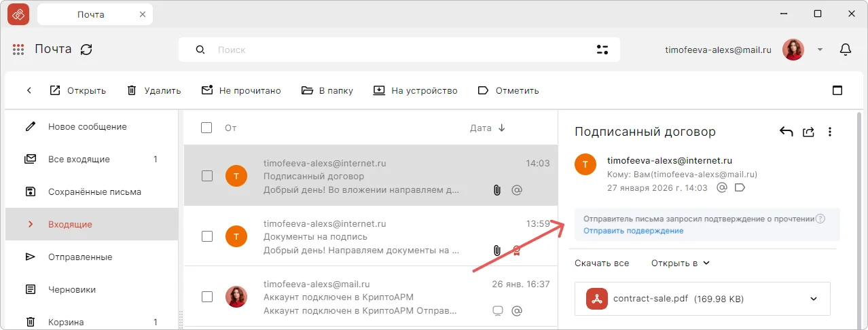
Task: Forward the email with the share icon
Action: click(808, 132)
